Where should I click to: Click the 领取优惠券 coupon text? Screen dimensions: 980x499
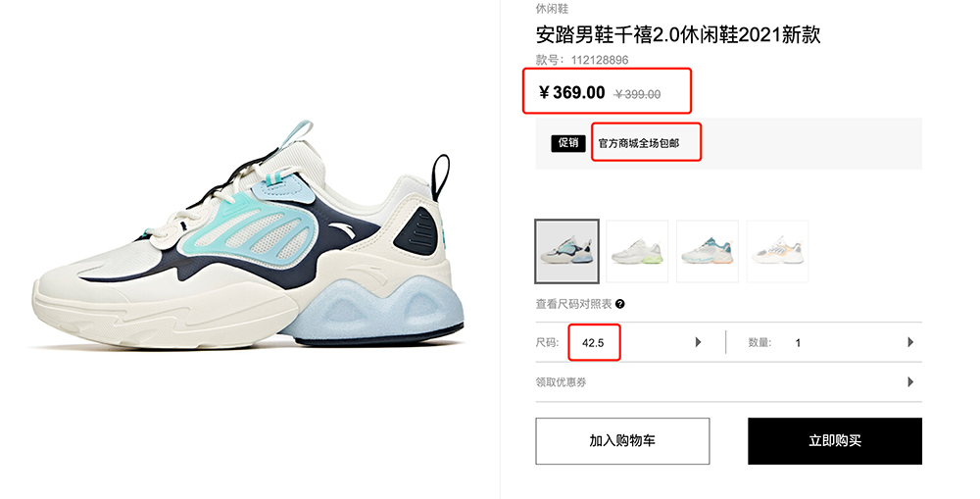tap(561, 382)
